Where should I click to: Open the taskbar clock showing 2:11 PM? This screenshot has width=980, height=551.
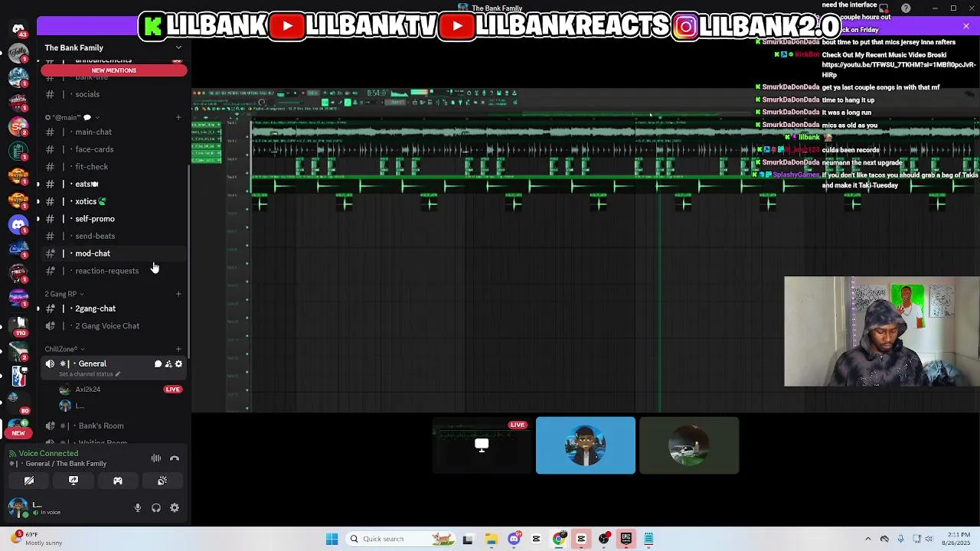957,539
